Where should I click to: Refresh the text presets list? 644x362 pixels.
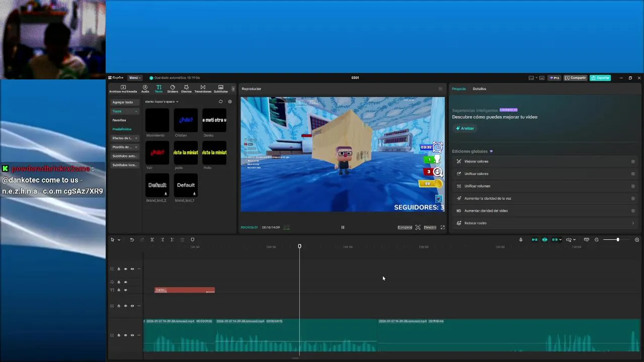pyautogui.click(x=220, y=102)
